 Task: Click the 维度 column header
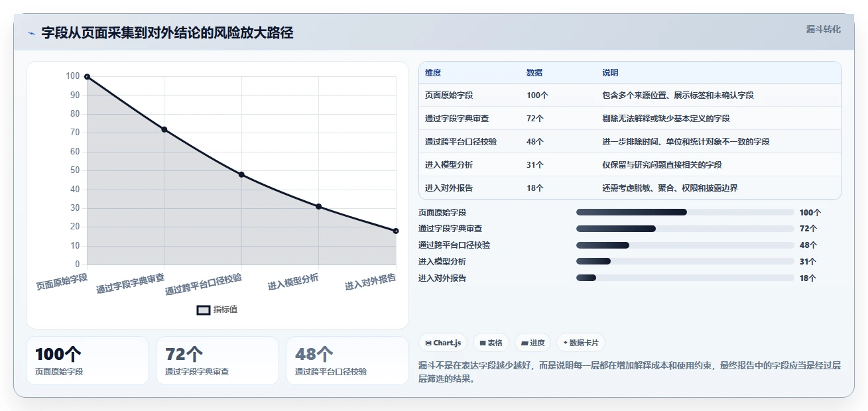[433, 73]
